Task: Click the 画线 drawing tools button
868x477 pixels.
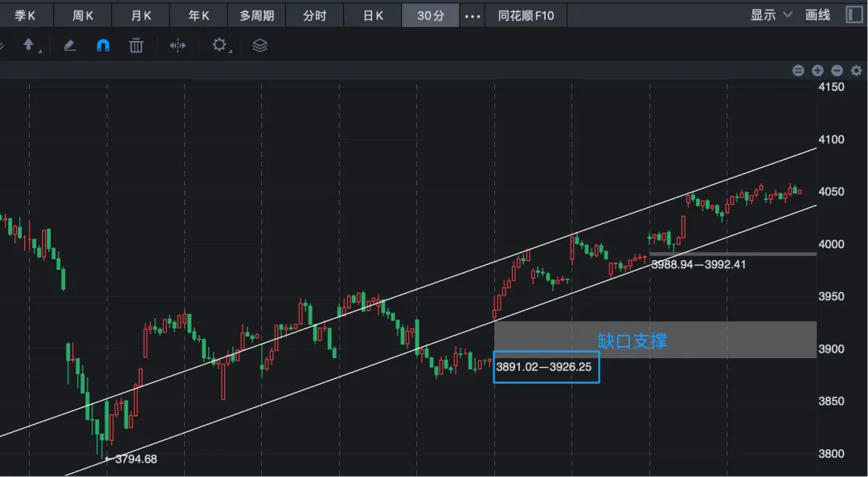Action: [x=817, y=15]
